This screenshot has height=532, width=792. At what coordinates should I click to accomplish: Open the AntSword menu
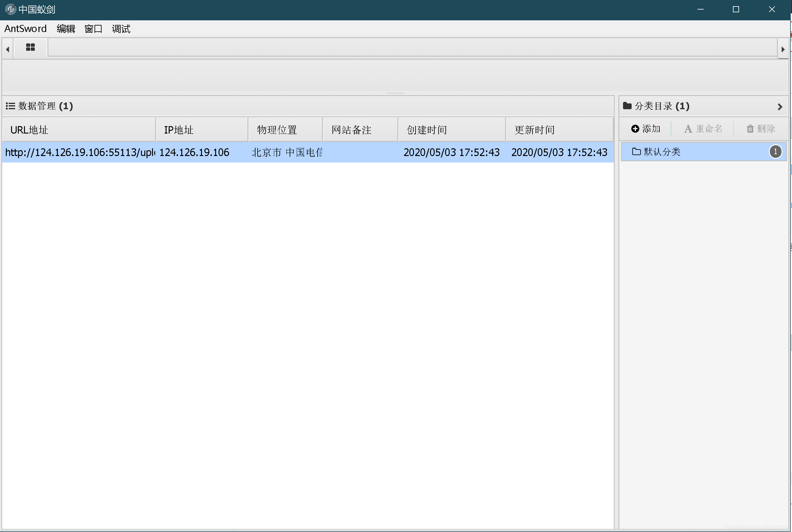coord(26,29)
